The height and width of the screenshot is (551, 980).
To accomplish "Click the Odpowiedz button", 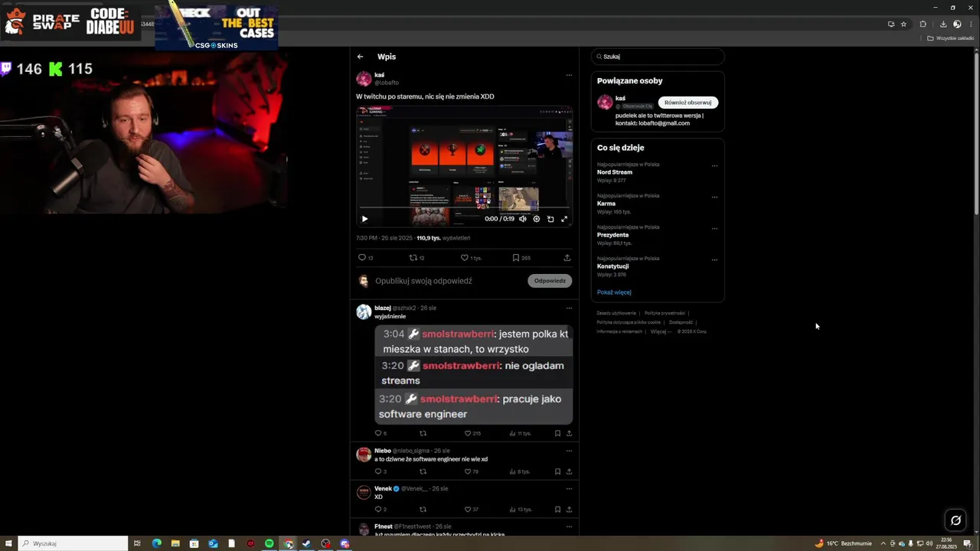I will coord(550,281).
